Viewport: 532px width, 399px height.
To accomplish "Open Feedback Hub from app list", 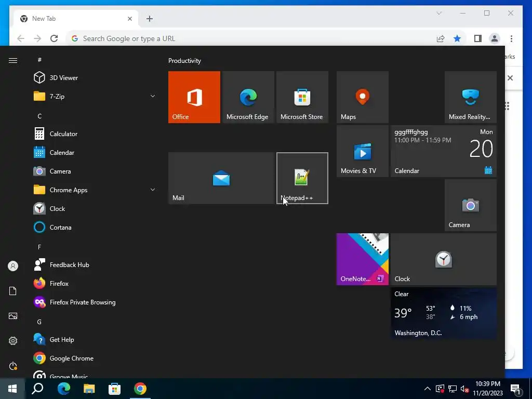I will [x=95, y=264].
